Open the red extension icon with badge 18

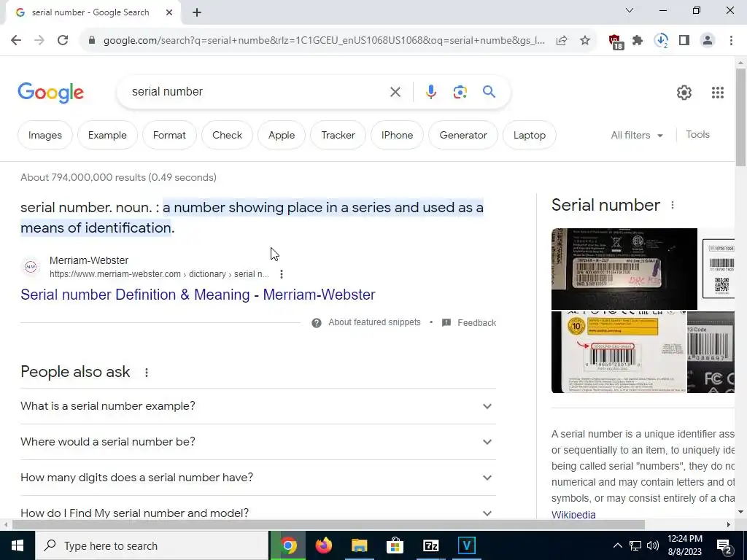[616, 42]
